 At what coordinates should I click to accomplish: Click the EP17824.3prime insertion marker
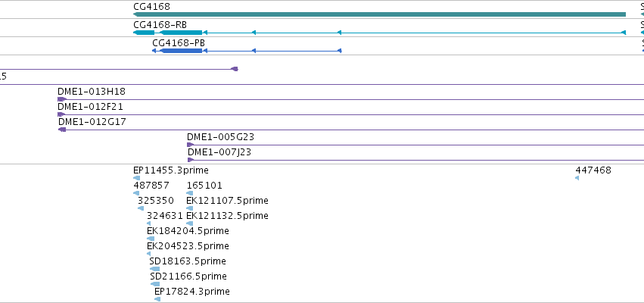(x=157, y=299)
